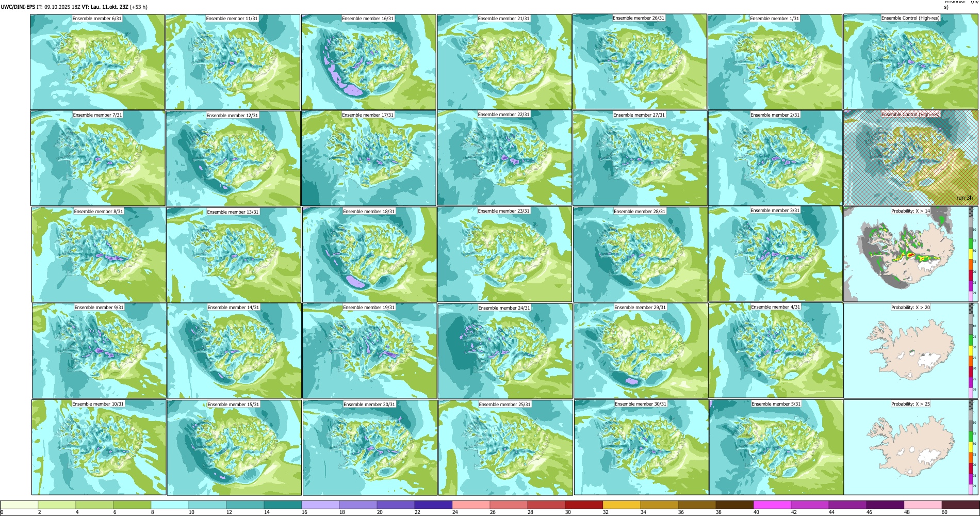Viewport: 980px width, 516px height.
Task: Click the 'Ensemble member 30/31' label
Action: pyautogui.click(x=641, y=404)
